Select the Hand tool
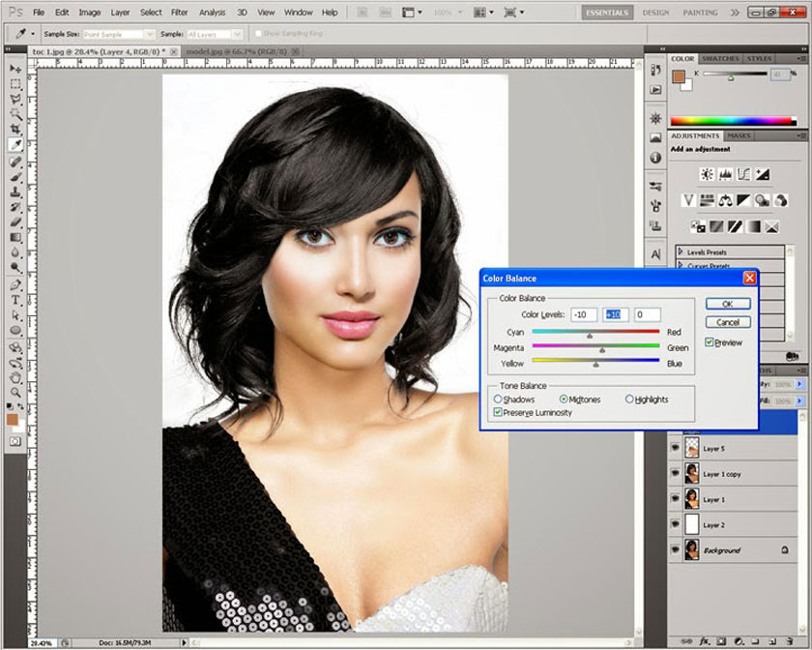Viewport: 812px width, 650px height. 15,377
